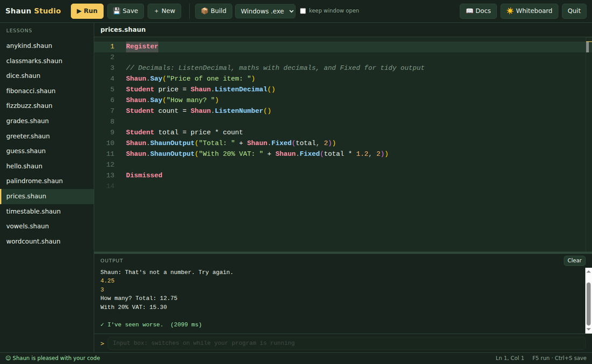
Task: Click the output scrollbar down arrow
Action: click(x=589, y=330)
